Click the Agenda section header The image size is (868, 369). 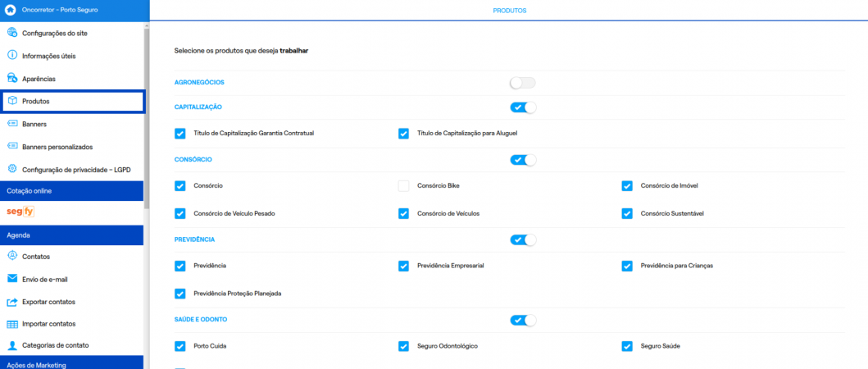(72, 235)
